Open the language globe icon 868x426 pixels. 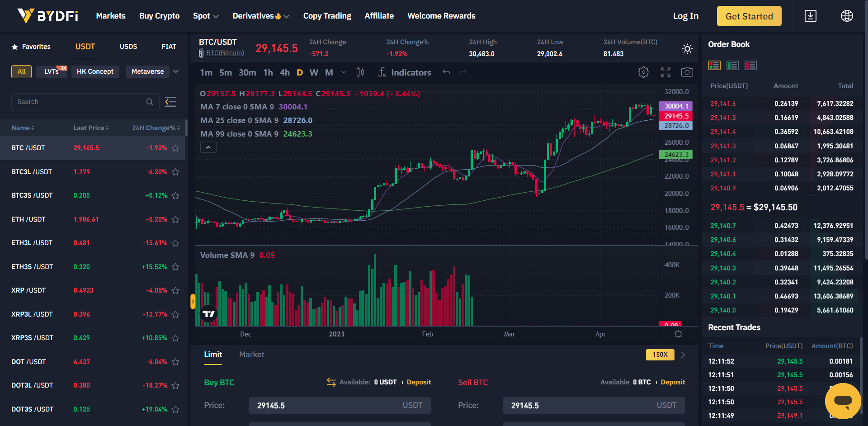pos(846,16)
